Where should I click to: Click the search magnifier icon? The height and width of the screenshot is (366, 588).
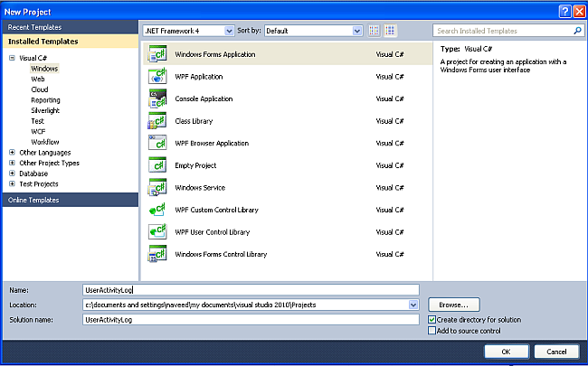[577, 31]
